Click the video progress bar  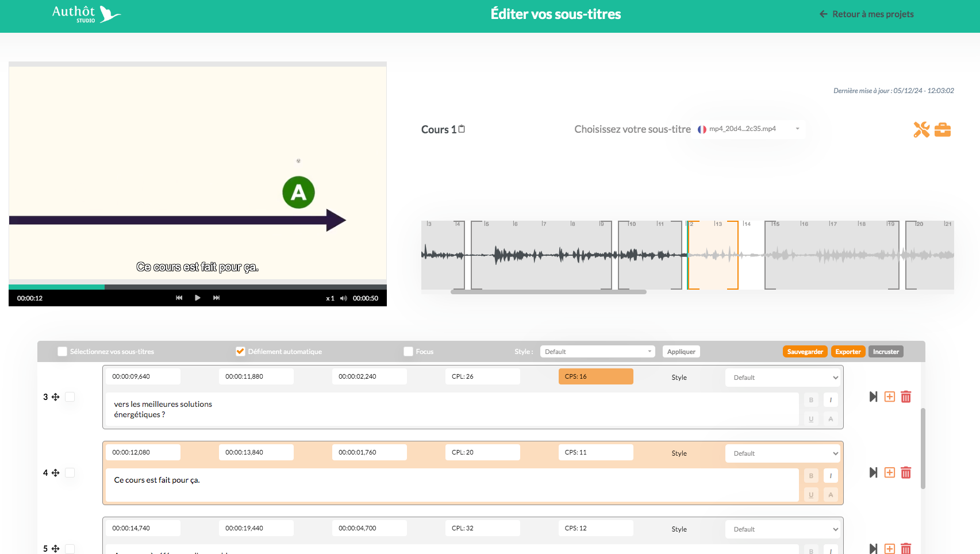pos(198,287)
